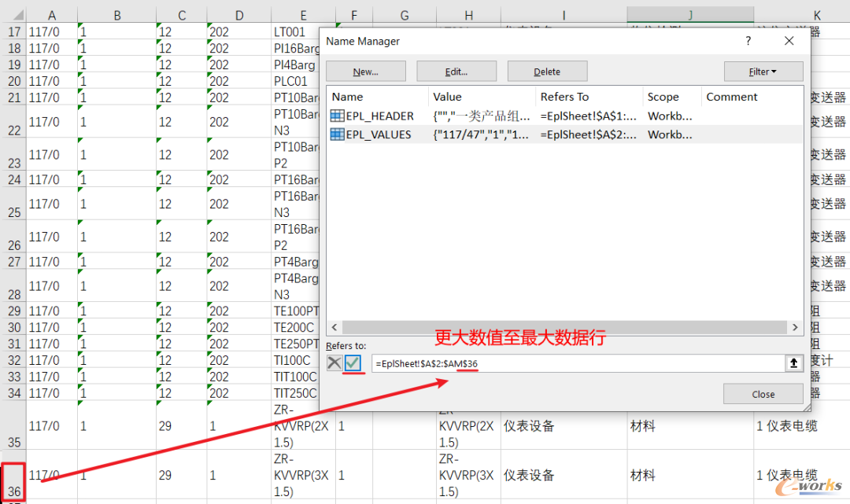Click cell C35 containing 29
Screen dimensions: 850x504
point(182,425)
